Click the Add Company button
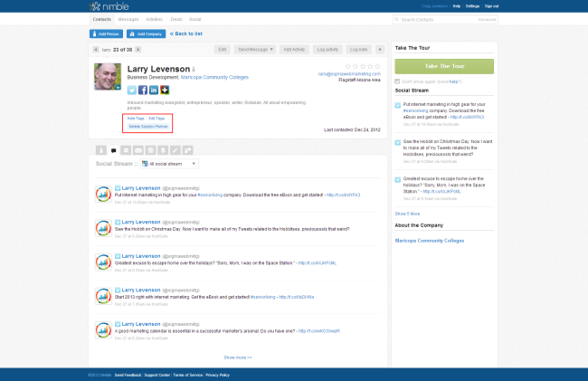The width and height of the screenshot is (588, 381). point(146,33)
